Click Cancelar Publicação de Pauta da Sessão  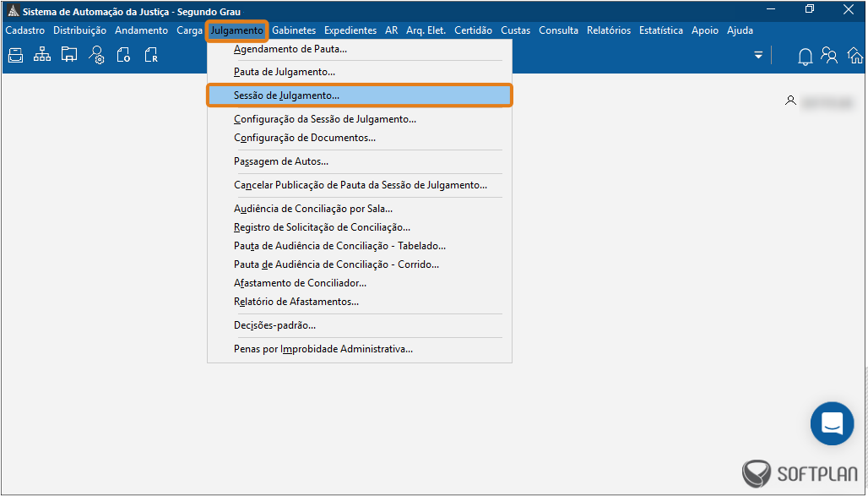tap(360, 185)
